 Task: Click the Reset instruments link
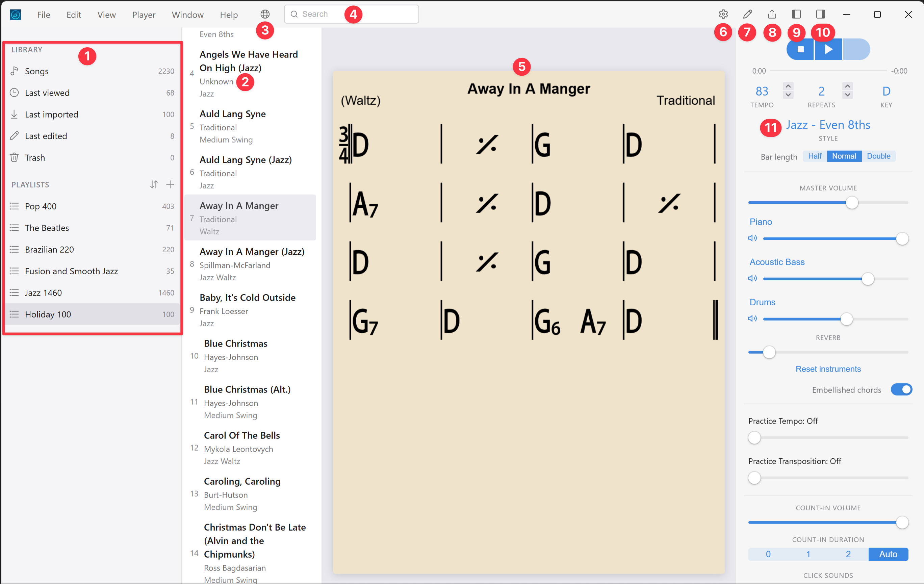pos(828,369)
